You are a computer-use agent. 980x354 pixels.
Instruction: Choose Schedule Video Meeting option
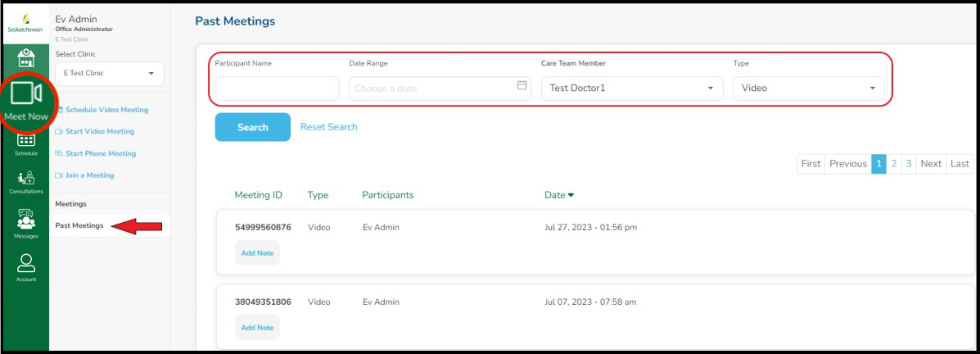106,110
